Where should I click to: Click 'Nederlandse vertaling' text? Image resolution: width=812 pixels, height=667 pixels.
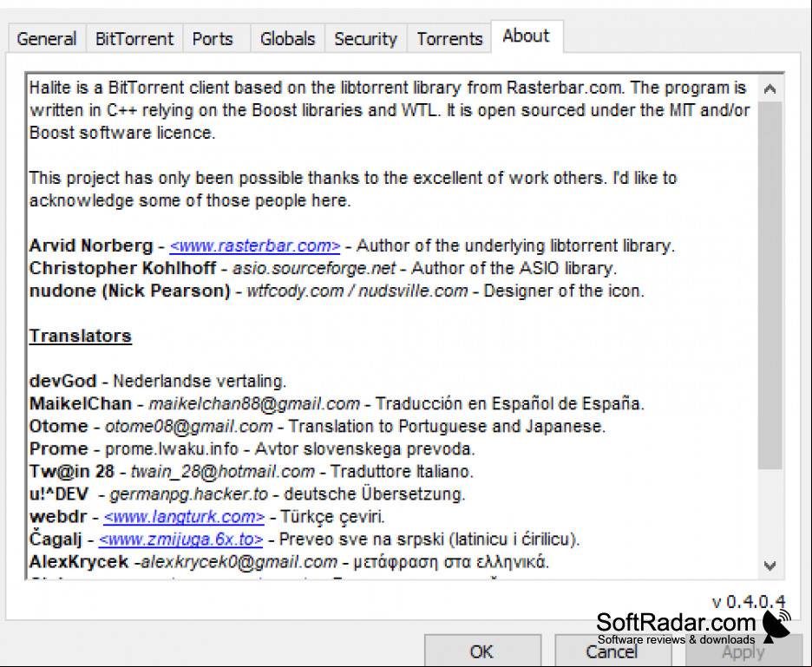pyautogui.click(x=200, y=381)
